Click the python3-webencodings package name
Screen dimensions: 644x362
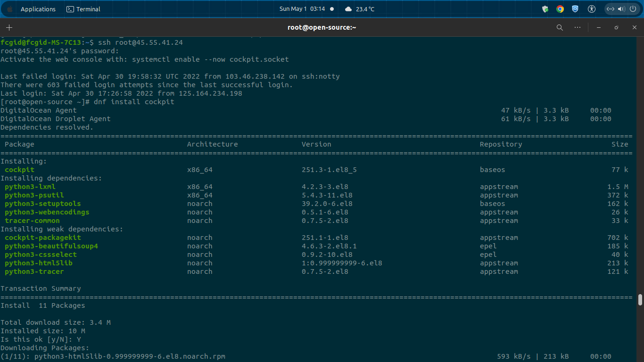pos(47,212)
